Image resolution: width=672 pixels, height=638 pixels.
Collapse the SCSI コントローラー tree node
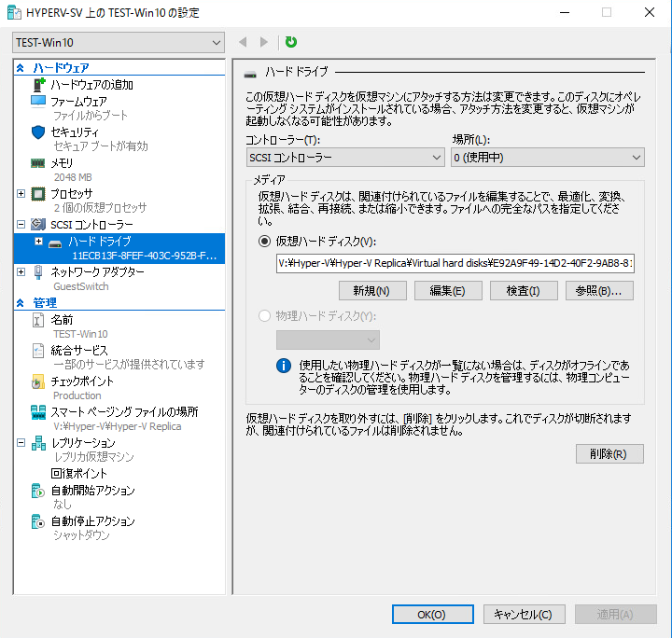pyautogui.click(x=21, y=224)
